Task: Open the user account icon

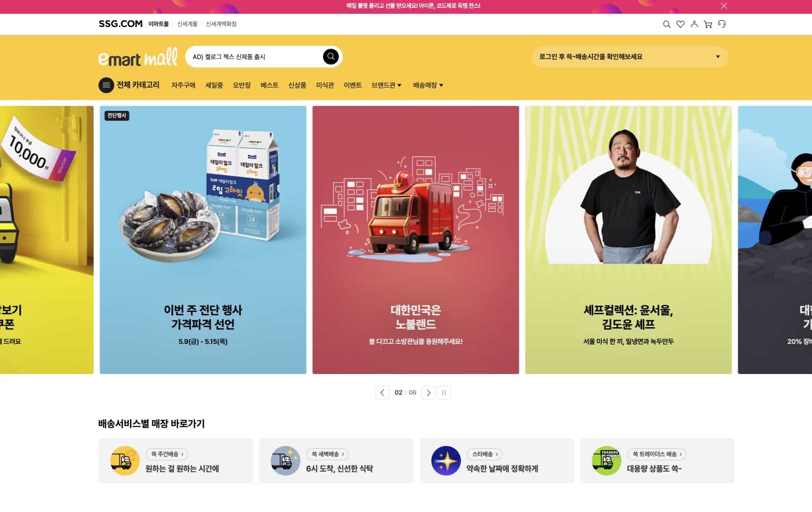Action: coord(694,24)
